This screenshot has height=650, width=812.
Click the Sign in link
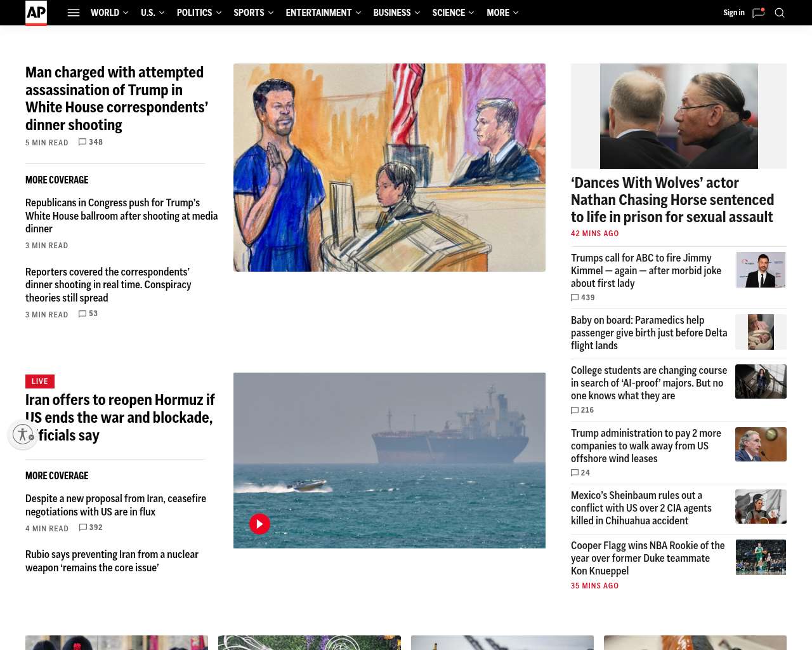pos(734,13)
